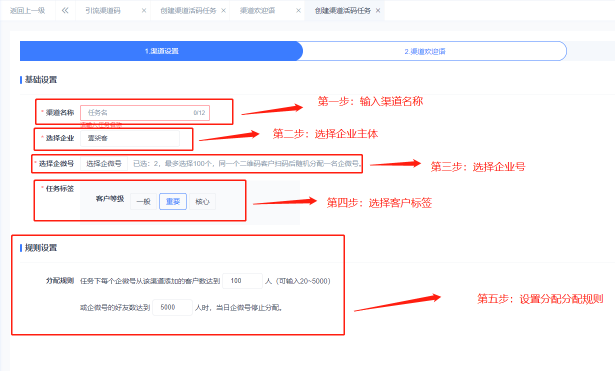The height and width of the screenshot is (371, 615).
Task: Open the 选择企业 dropdown
Action: click(130, 138)
